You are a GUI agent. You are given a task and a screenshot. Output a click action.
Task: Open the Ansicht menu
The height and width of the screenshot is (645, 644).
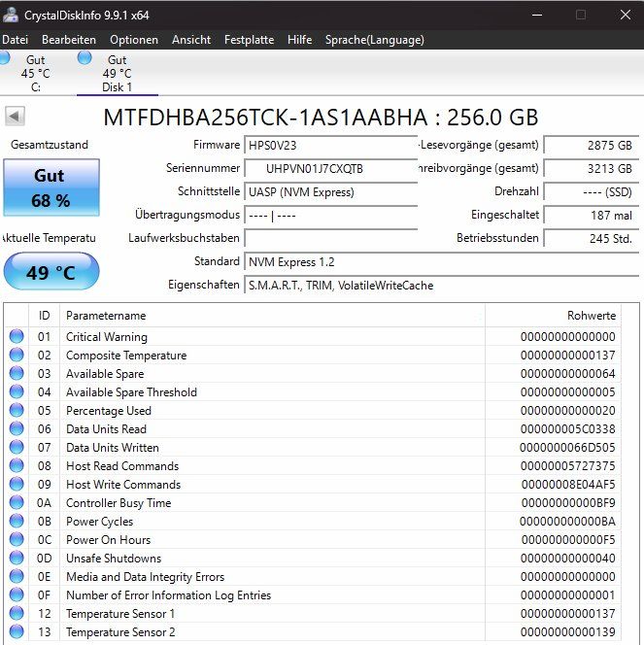point(191,40)
